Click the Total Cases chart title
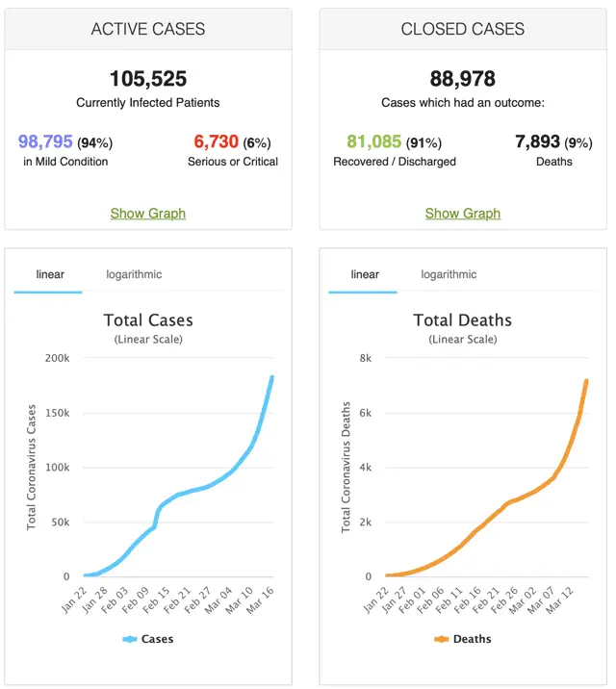This screenshot has height=689, width=616. pos(148,320)
